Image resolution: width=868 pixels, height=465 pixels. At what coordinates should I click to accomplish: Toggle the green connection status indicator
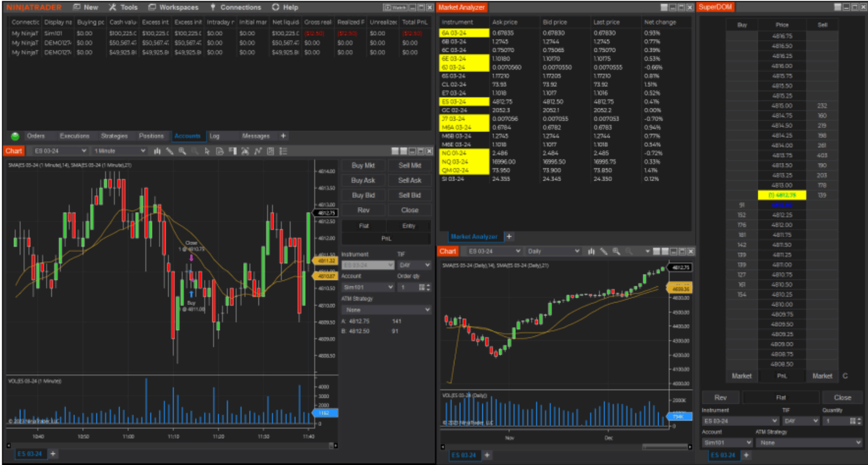tap(15, 136)
